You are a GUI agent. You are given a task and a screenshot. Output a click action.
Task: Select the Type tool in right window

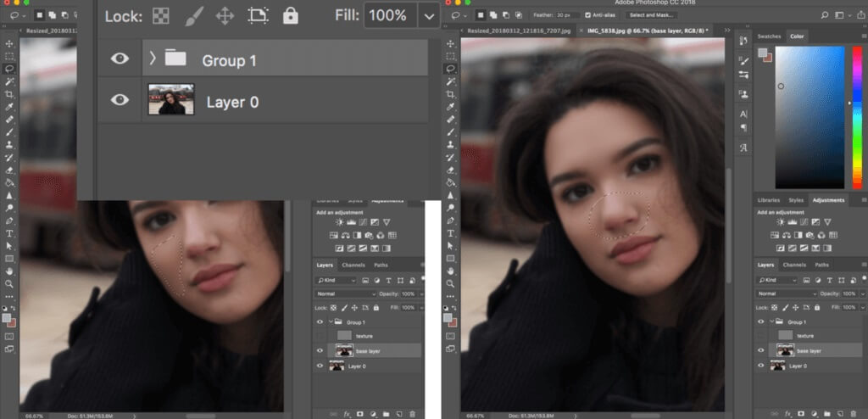tap(451, 232)
